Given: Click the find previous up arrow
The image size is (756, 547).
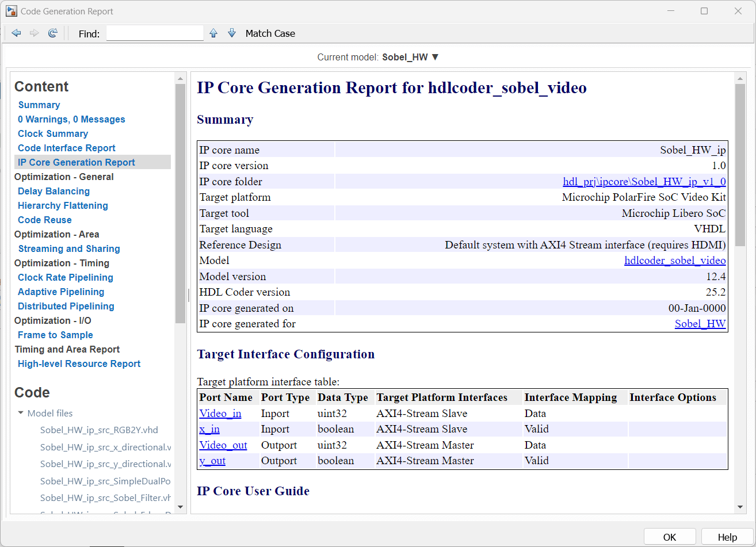Looking at the screenshot, I should point(213,33).
